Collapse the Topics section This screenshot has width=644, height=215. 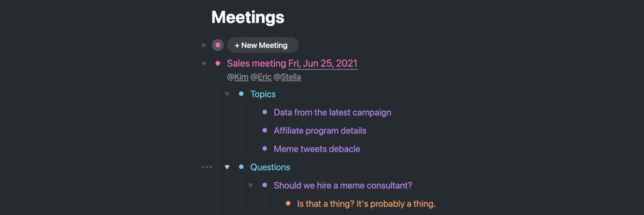click(x=227, y=94)
